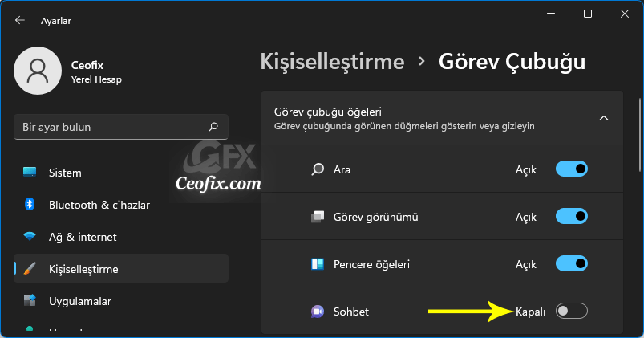Click 'Açık' label in Görev görünümü row

[x=526, y=217]
